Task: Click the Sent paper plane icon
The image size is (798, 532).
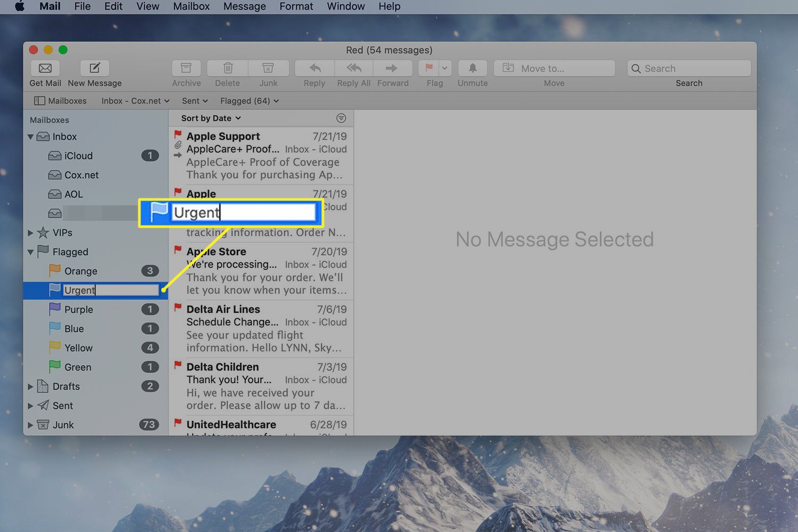Action: tap(43, 405)
